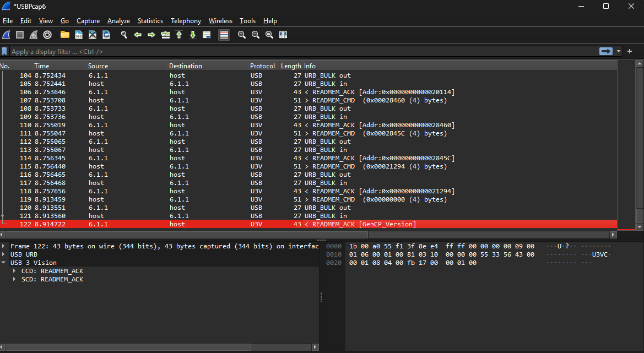Screen dimensions: 644x353
Task: Expand the SCD: READMEM_ACK node
Action: coord(14,279)
